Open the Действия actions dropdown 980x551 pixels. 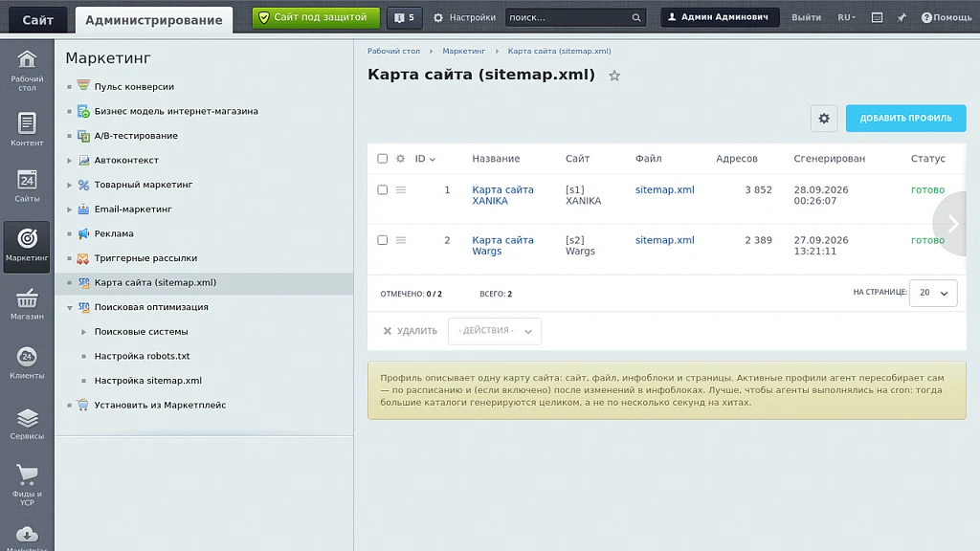coord(495,331)
